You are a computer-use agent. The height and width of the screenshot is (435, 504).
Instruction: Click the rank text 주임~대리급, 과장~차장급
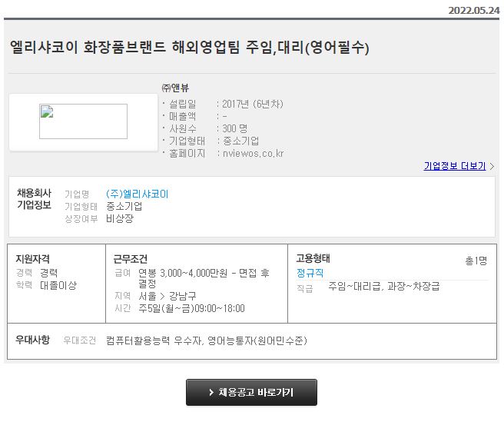pos(384,286)
